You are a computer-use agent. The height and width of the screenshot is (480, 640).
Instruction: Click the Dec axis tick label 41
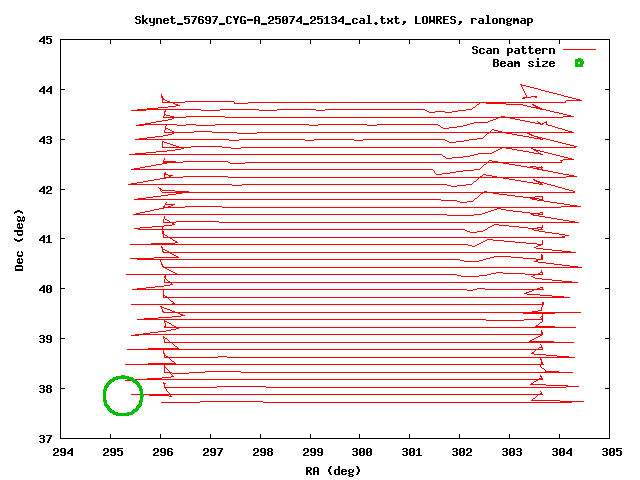(45, 239)
